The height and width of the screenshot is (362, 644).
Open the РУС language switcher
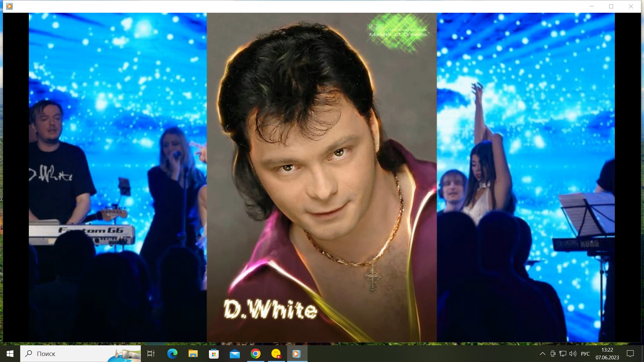pyautogui.click(x=585, y=354)
